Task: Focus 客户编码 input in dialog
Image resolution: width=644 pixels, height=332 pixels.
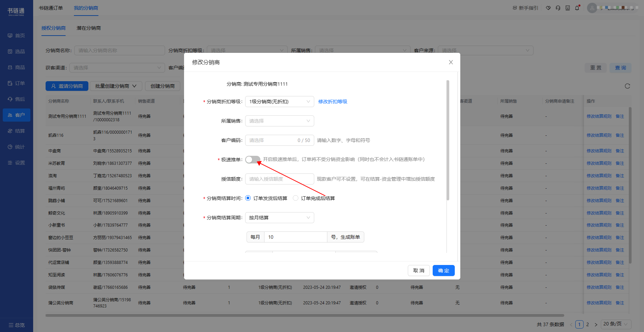Action: click(x=280, y=140)
